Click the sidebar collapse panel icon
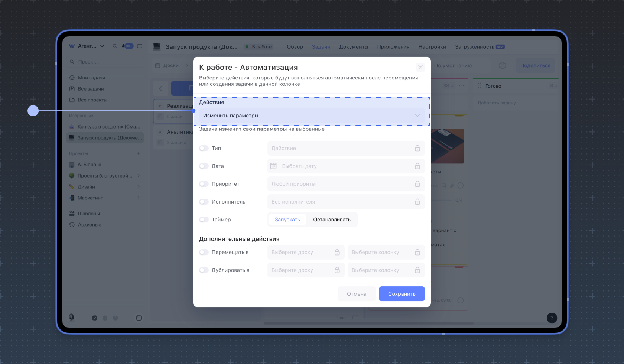The width and height of the screenshot is (624, 364). click(x=140, y=46)
